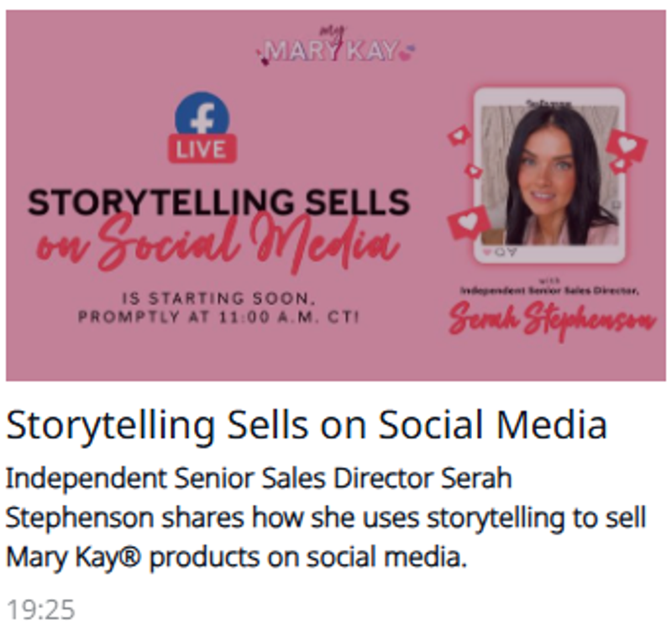Click the video description about Serah Stephenson
Image resolution: width=672 pixels, height=635 pixels.
328,517
